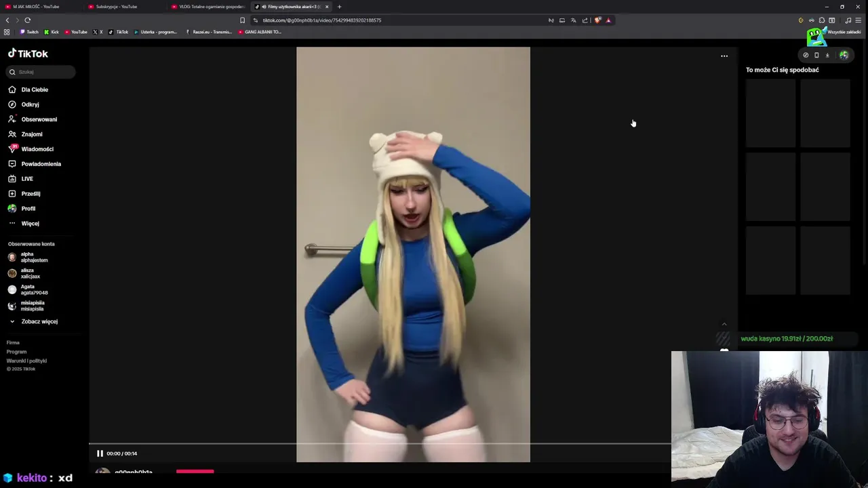The height and width of the screenshot is (488, 868).
Task: Open Brave Rewards triangle icon
Action: (x=608, y=20)
